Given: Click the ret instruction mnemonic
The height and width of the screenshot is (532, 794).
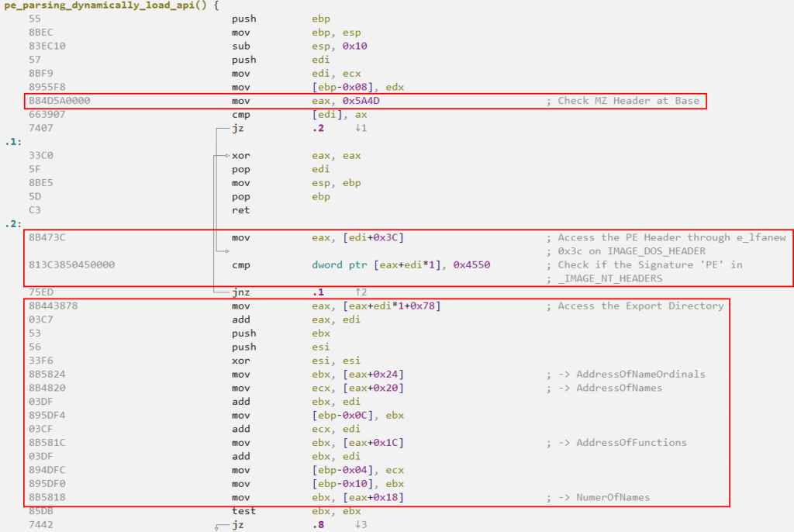Looking at the screenshot, I should [240, 210].
